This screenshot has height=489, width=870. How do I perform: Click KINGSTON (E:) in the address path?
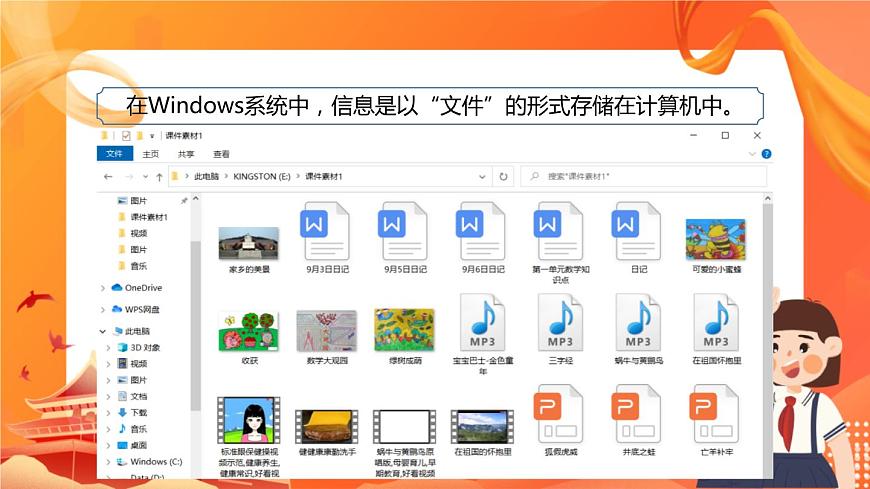(x=262, y=177)
